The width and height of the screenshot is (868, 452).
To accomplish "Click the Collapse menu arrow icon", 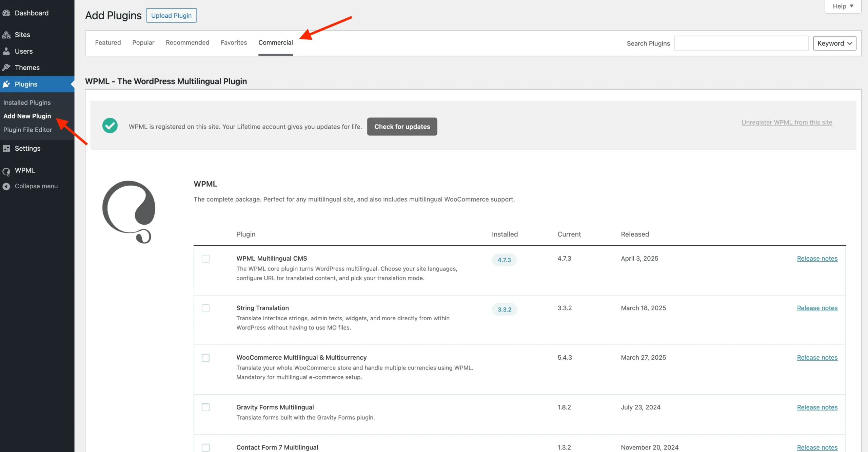I will (x=6, y=186).
